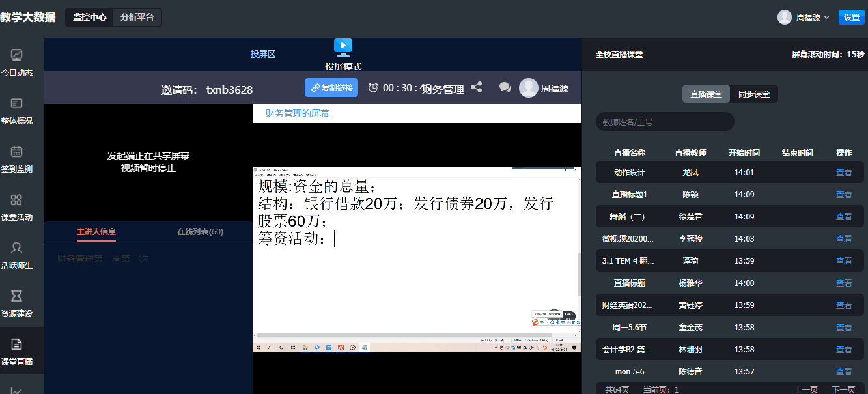Open 整体概况 in the sidebar

pos(17,111)
